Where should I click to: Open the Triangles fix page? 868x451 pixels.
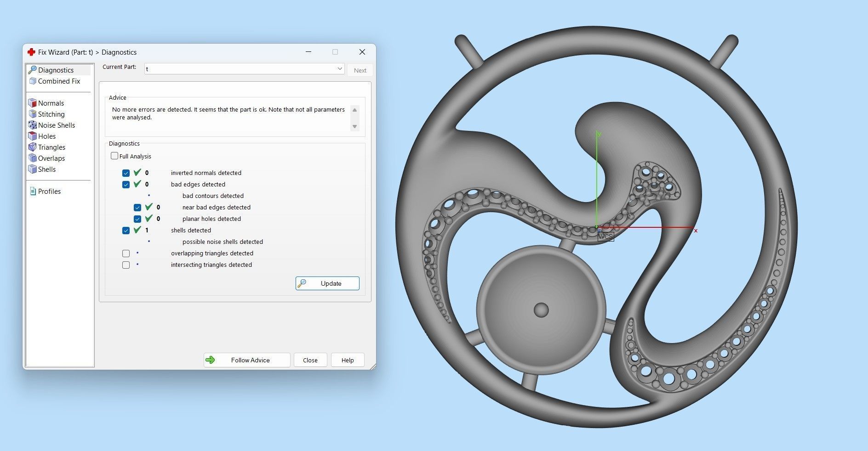pyautogui.click(x=51, y=147)
